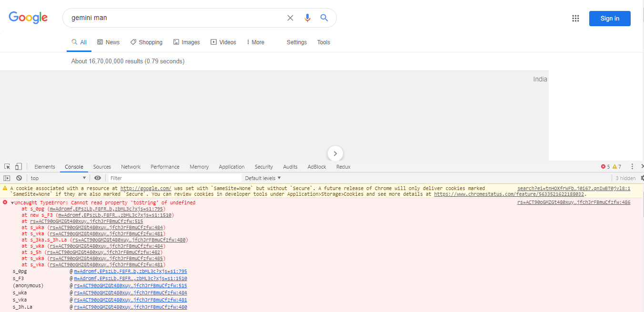Open the 'top' JavaScript context dropdown
The width and height of the screenshot is (644, 312).
tap(58, 178)
